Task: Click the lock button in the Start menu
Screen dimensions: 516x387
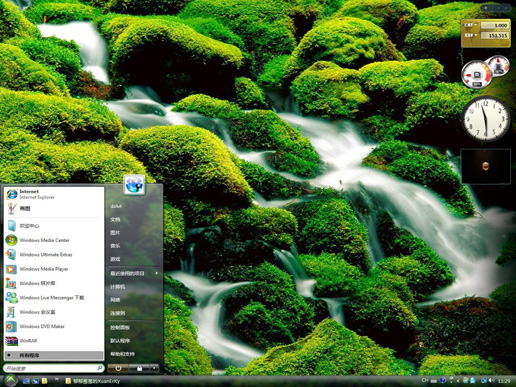Action: pyautogui.click(x=139, y=368)
